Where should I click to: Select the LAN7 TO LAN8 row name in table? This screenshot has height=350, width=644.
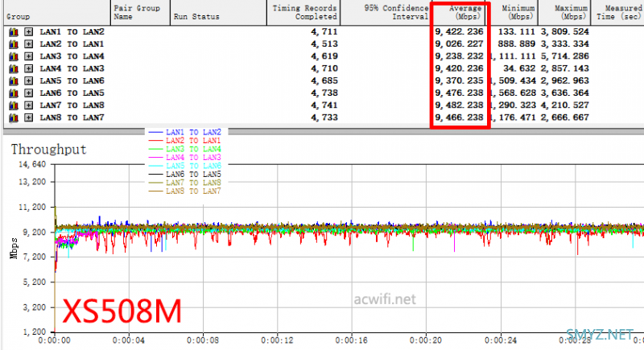[x=72, y=106]
